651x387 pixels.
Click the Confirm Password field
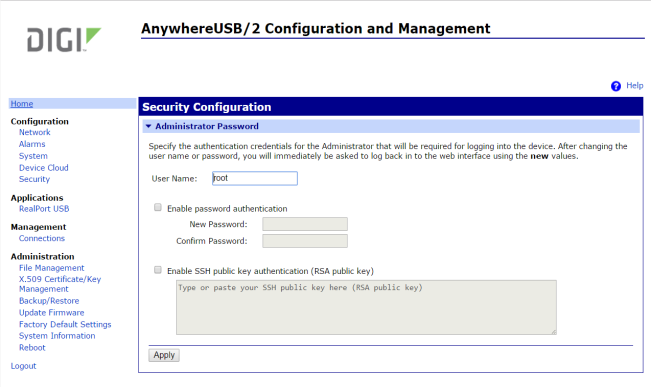tap(305, 241)
